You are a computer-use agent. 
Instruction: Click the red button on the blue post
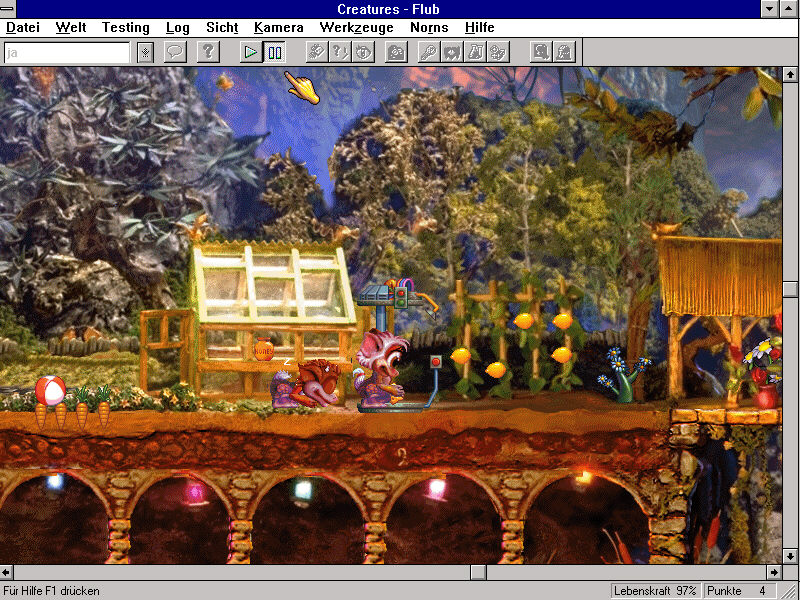point(435,362)
